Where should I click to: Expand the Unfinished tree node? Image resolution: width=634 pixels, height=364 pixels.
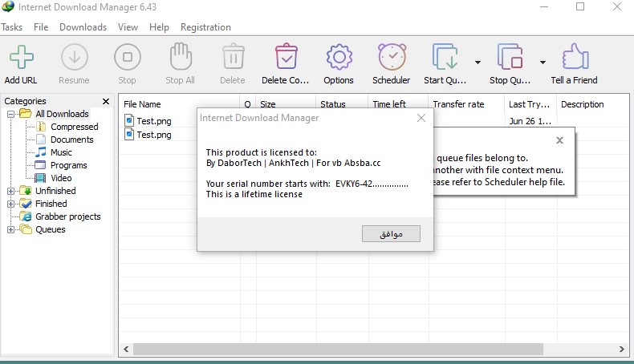[x=10, y=191]
